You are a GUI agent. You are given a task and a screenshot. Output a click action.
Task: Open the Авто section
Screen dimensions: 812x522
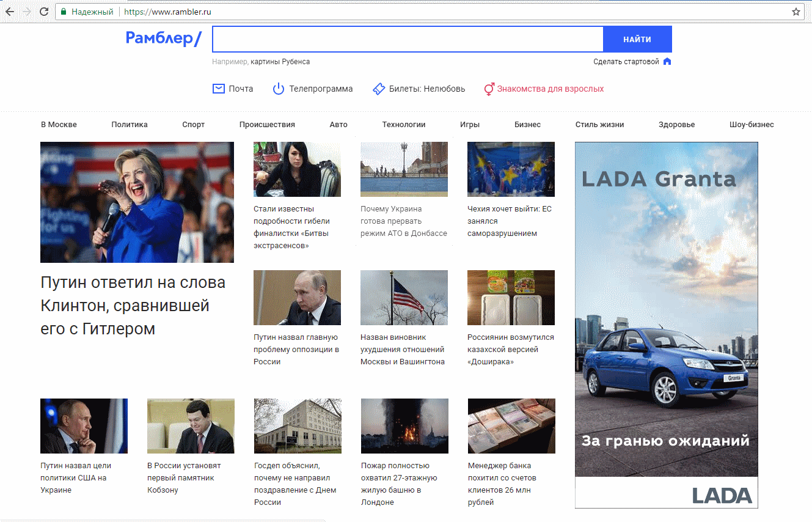(338, 124)
